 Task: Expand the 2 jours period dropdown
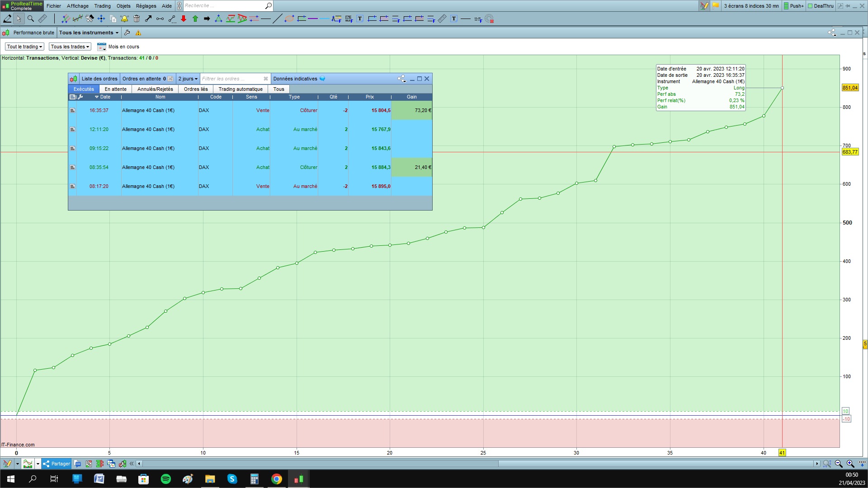pyautogui.click(x=188, y=79)
